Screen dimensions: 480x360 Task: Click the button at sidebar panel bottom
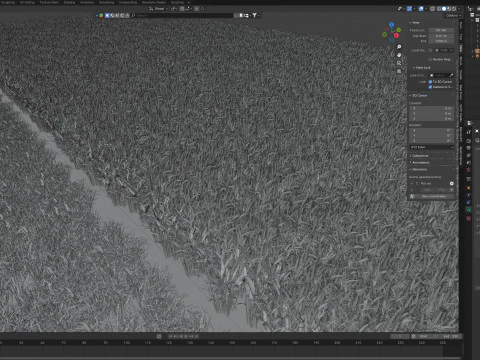click(x=432, y=196)
